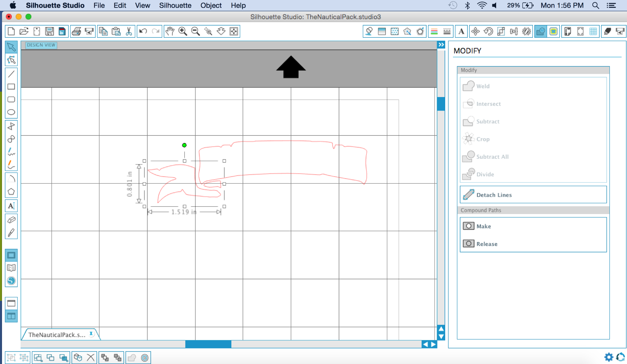Select the Knife tool
627x364 pixels.
11,233
